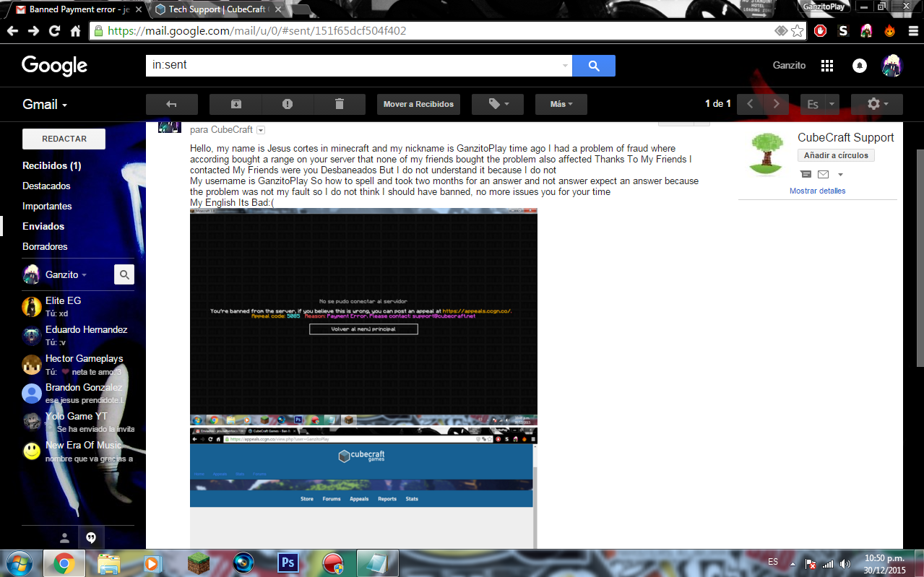Click Mover a Recibidos button

pyautogui.click(x=418, y=104)
